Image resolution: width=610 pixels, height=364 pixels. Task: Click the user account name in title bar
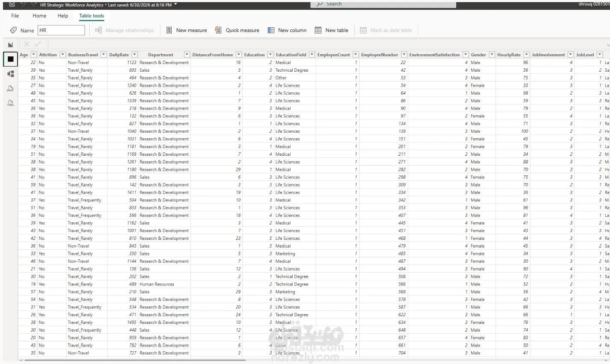pyautogui.click(x=594, y=4)
